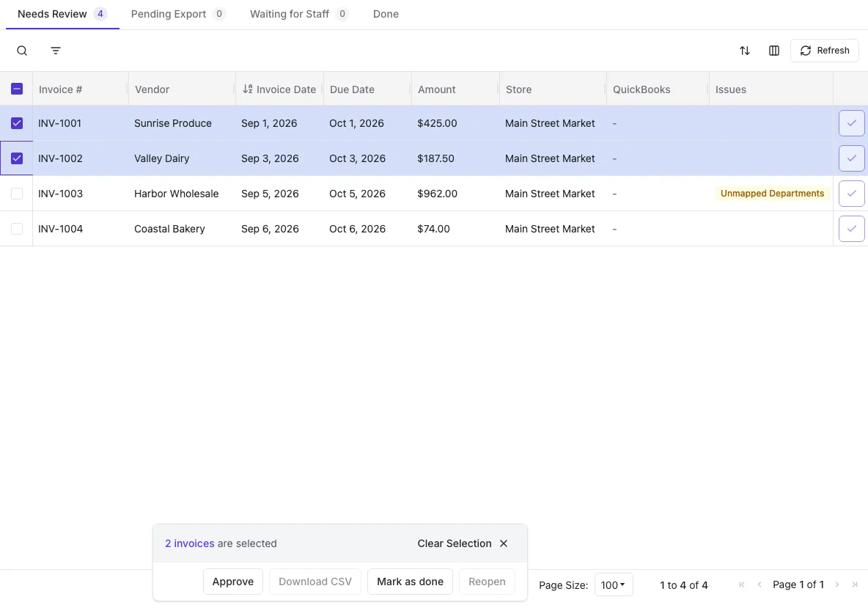Check the INV-1004 row checkbox
This screenshot has height=616, width=868.
(17, 229)
